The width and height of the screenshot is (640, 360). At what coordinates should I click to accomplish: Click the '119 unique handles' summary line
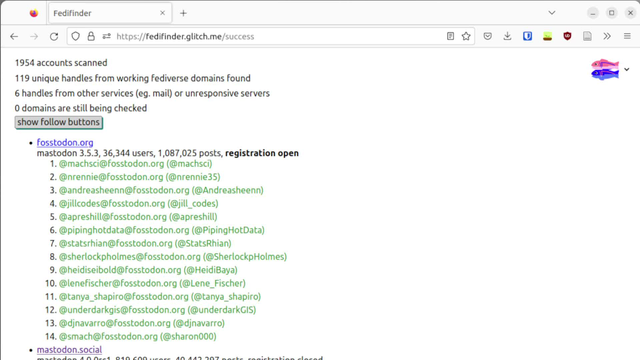[133, 78]
